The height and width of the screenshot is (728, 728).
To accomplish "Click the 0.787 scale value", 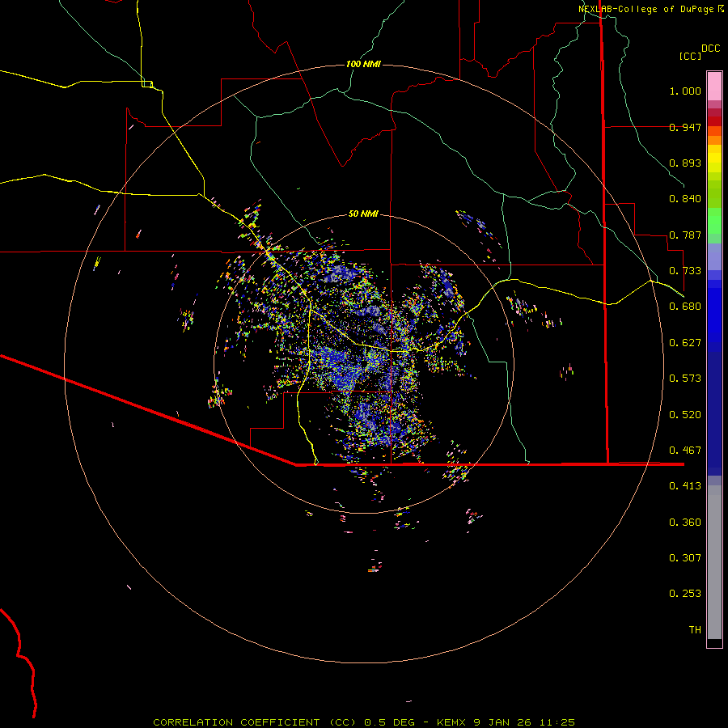I will tap(685, 235).
